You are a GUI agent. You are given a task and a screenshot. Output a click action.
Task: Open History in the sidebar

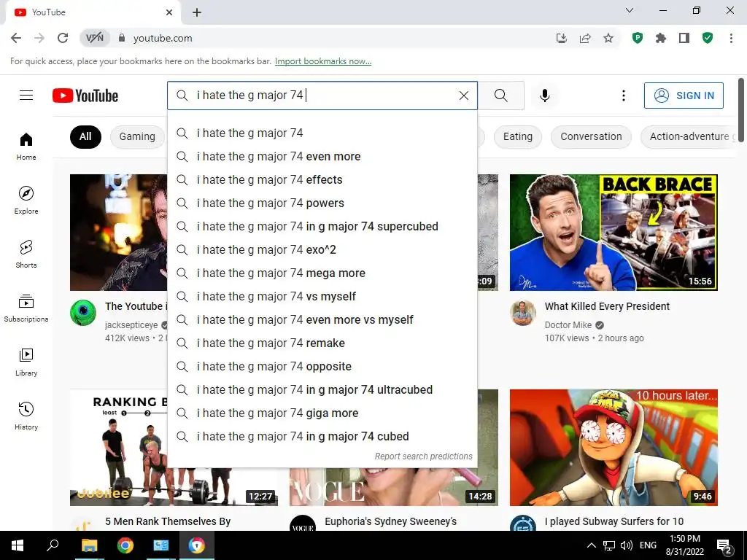26,416
